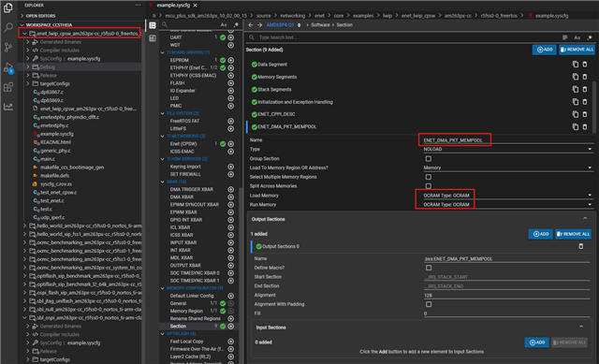599x364 pixels.
Task: Add an EEPROM instance with plus icon
Action: 231,60
